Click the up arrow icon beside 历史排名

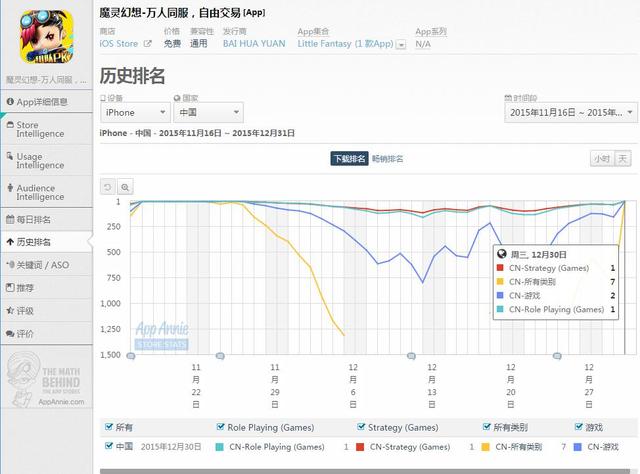pos(10,242)
